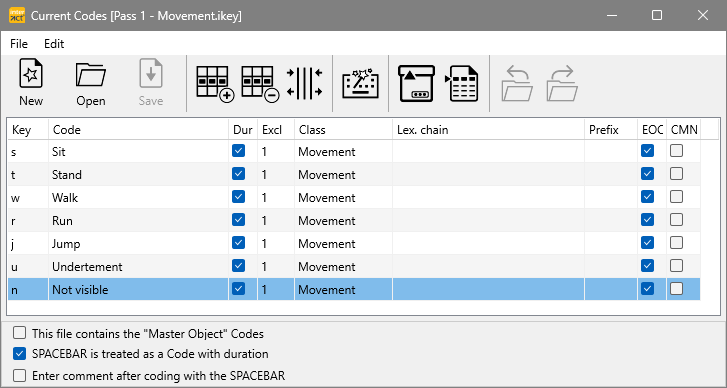Enable 'Enter comment after coding with the SPACEBAR'

19,375
